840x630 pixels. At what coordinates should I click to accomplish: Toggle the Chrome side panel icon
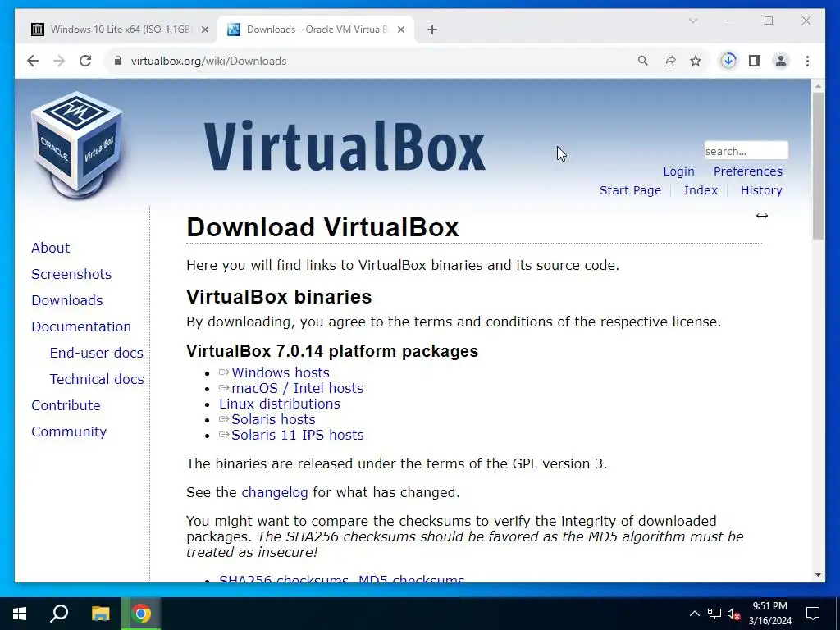click(755, 61)
